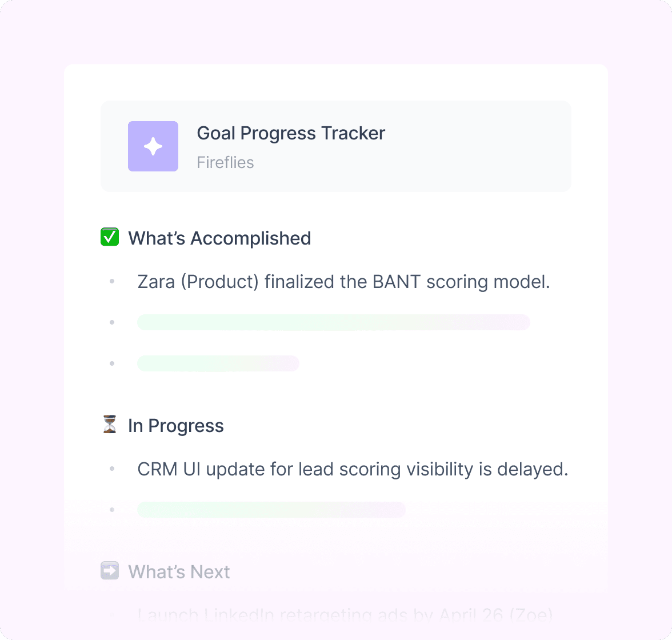The image size is (672, 640).
Task: Click the arrow icon beside What's Next
Action: [x=110, y=570]
